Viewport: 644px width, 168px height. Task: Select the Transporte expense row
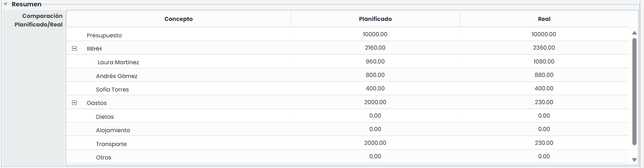click(111, 144)
